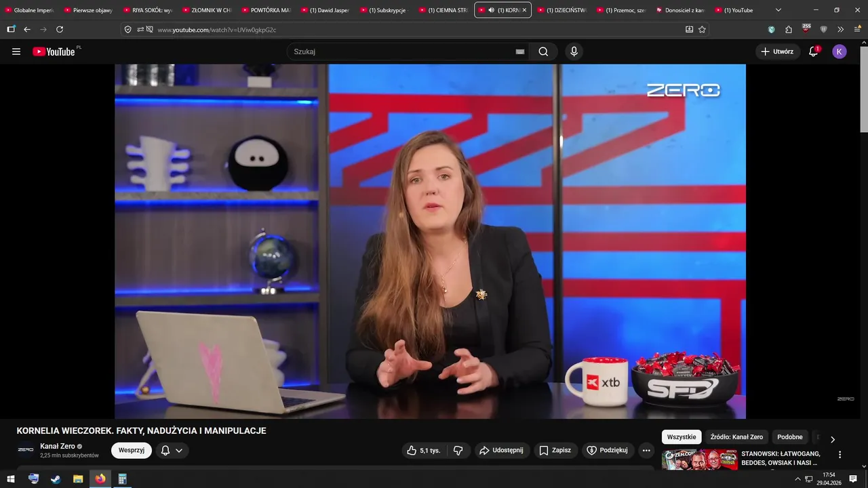Open the Kanał Zero channel avatar

[x=26, y=450]
